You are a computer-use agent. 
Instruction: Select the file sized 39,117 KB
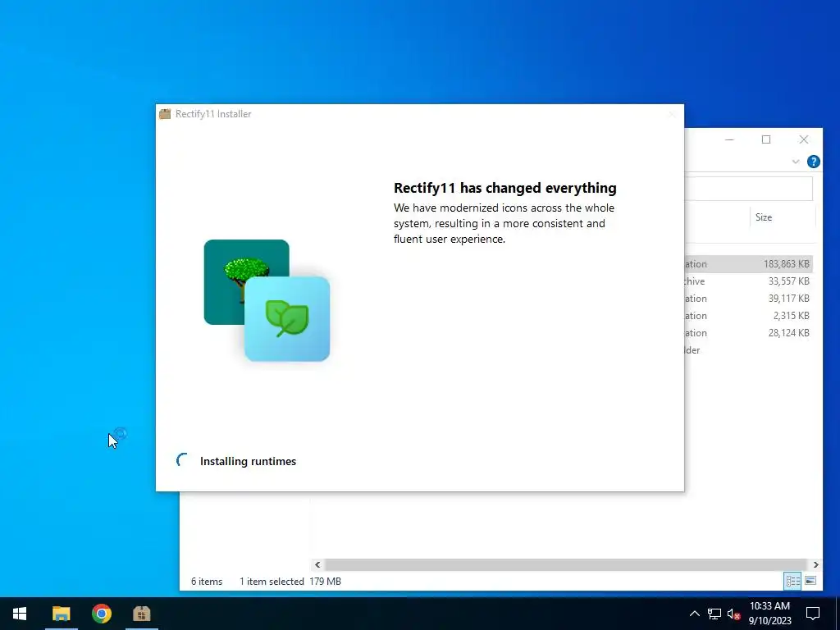click(748, 299)
